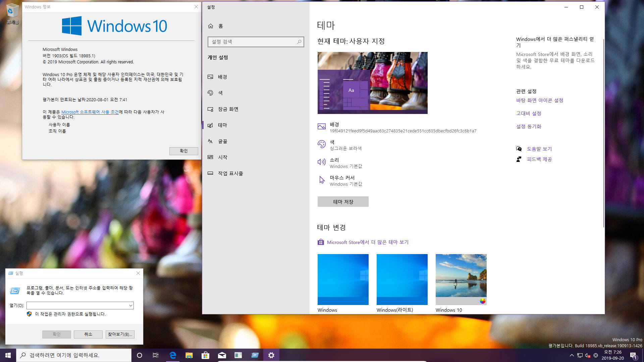Open the Microsoft Store themes link
Viewport: 644px width, 362px height.
(368, 242)
